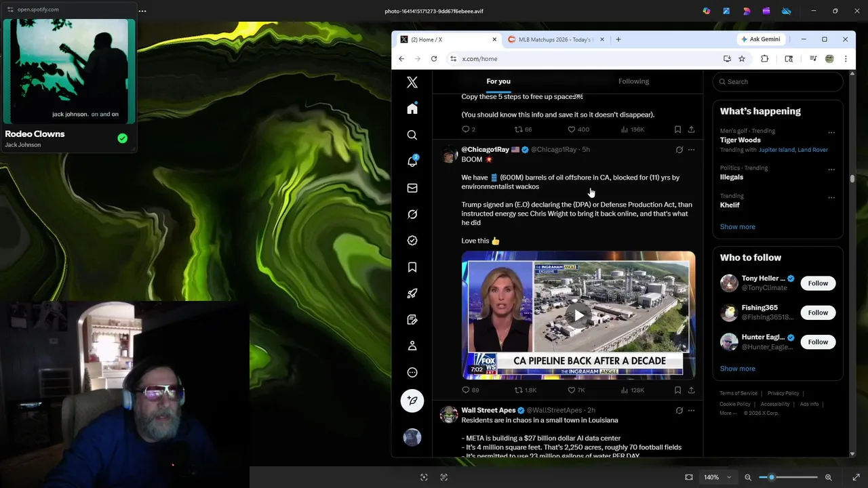Click the compose Post button in X sidebar

tap(412, 401)
